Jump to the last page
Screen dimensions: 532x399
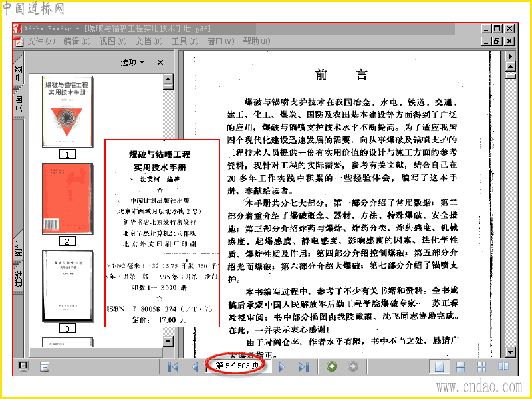[303, 367]
